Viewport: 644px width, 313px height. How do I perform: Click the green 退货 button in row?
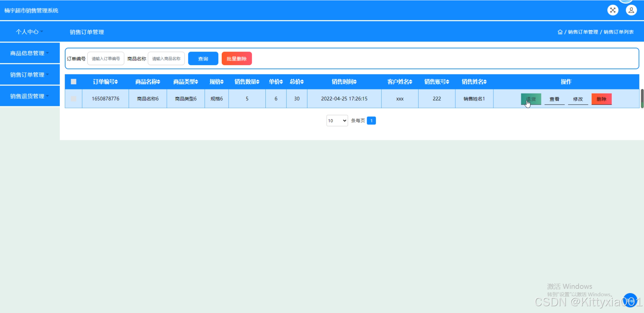point(531,99)
